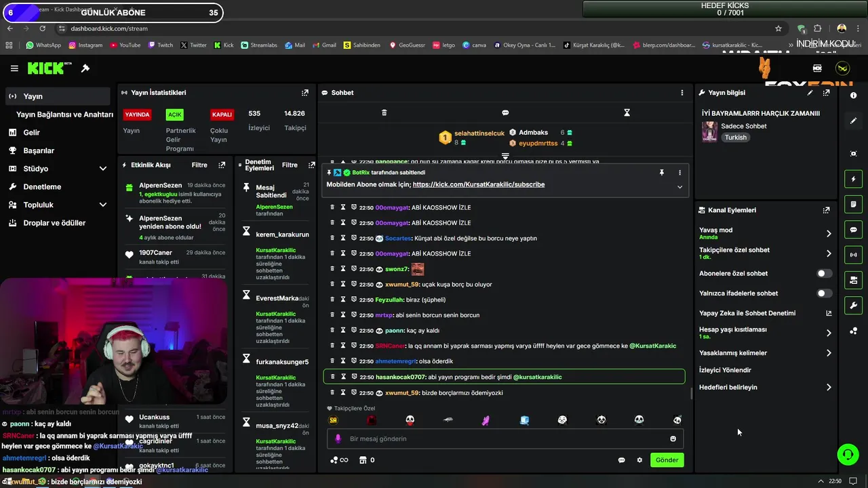Click the shop icon below the message box
This screenshot has height=488, width=868.
pyautogui.click(x=363, y=460)
